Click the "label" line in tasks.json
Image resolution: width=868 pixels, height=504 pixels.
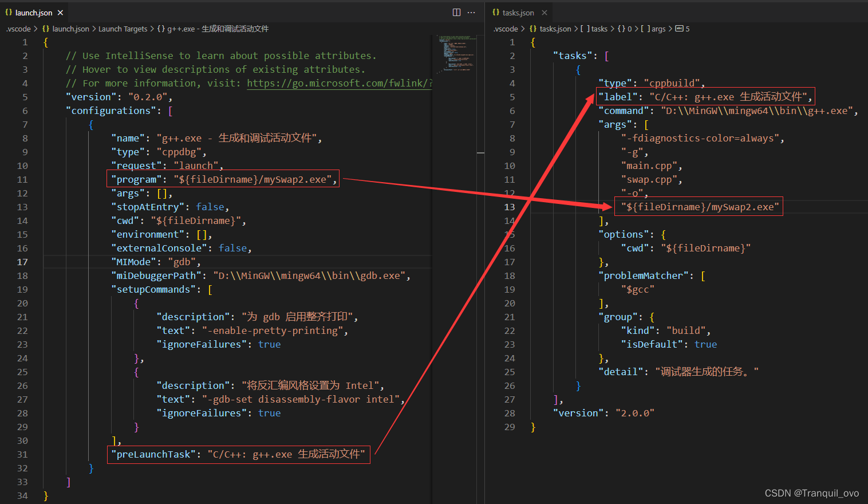(x=705, y=97)
